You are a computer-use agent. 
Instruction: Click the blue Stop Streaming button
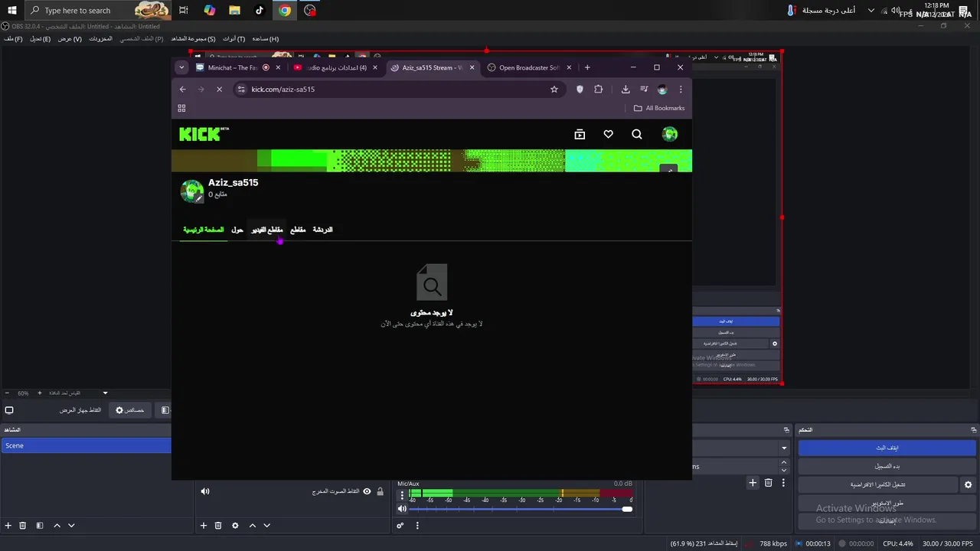point(887,448)
